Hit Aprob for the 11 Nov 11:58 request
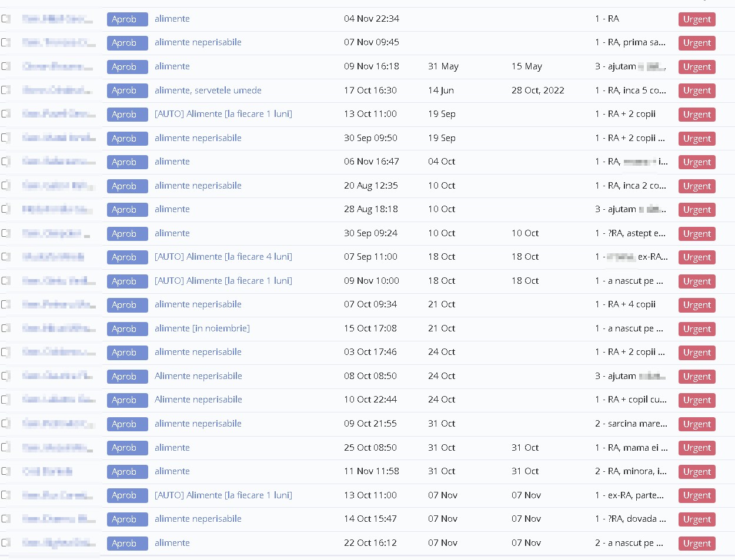This screenshot has width=735, height=560. [127, 472]
